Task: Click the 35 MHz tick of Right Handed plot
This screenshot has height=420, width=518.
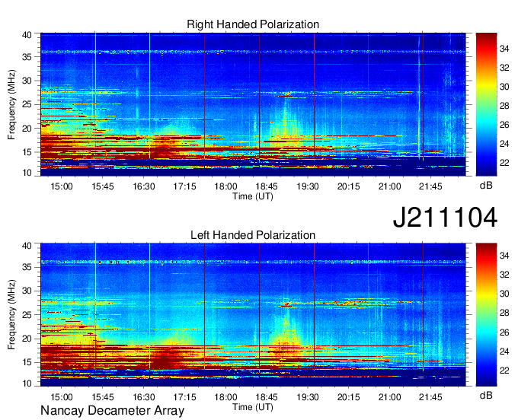Action: click(27, 57)
